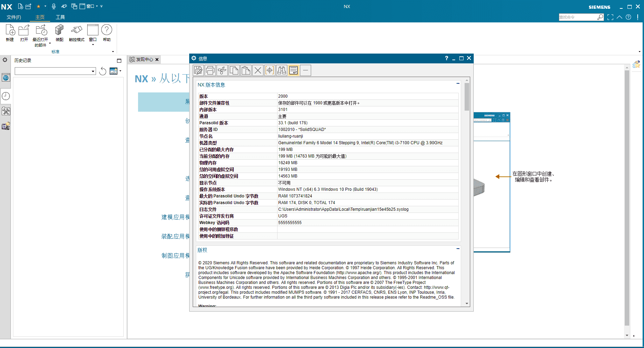Click the Save As icon in 信息 toolbar

(x=198, y=71)
